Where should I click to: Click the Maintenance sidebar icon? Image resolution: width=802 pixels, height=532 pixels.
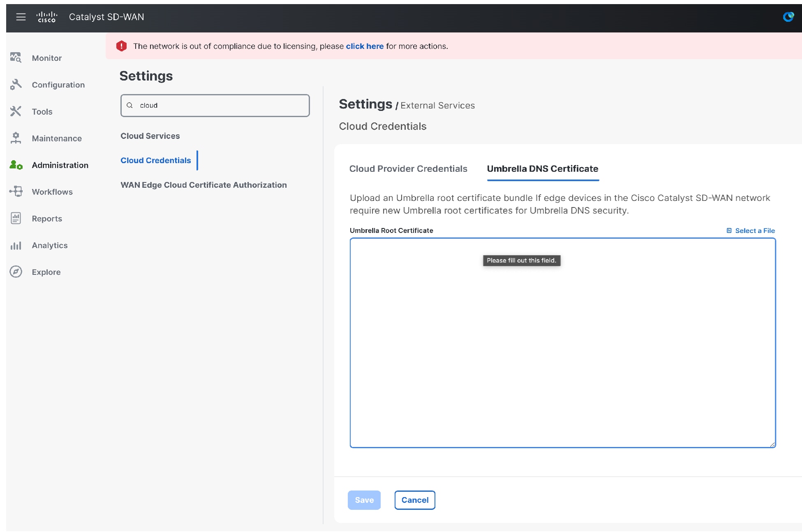tap(16, 138)
